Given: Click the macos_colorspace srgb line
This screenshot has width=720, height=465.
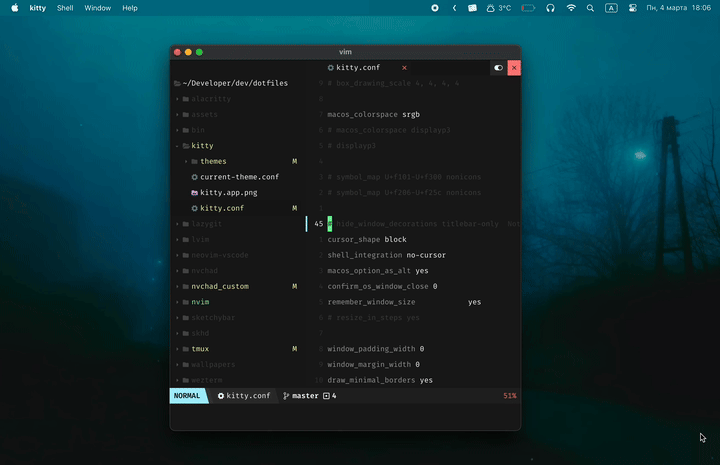Looking at the screenshot, I should [373, 114].
